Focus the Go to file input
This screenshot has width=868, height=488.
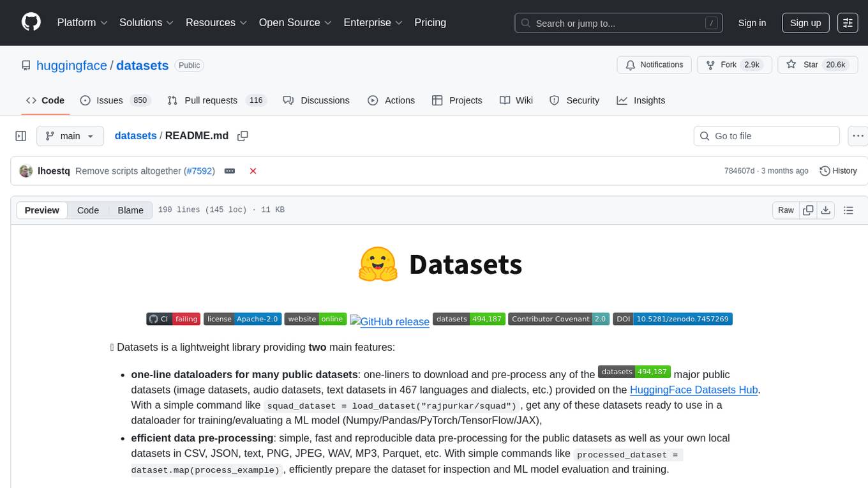click(767, 136)
